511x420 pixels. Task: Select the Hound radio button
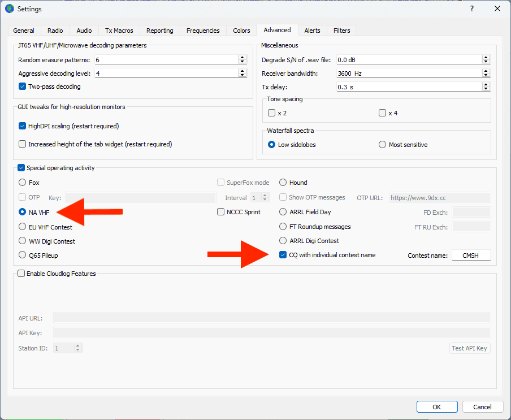click(283, 183)
